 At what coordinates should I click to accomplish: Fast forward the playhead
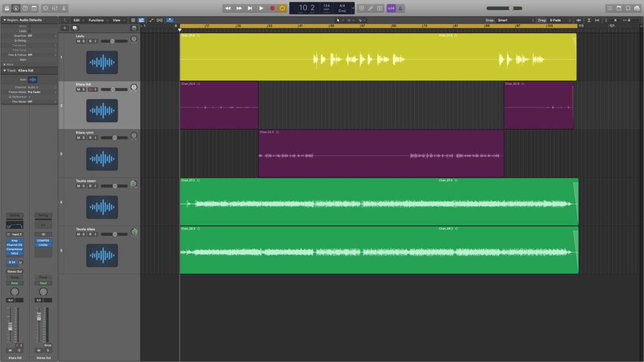239,8
